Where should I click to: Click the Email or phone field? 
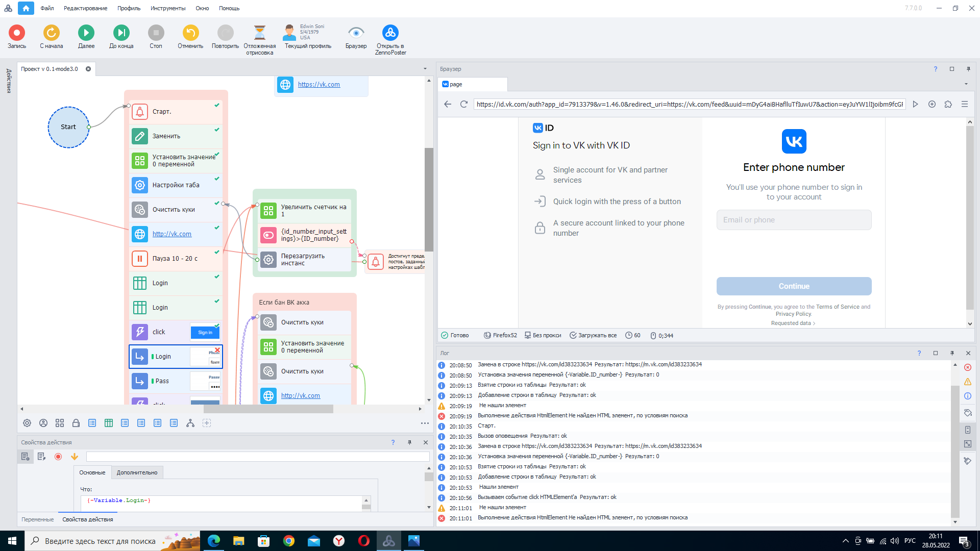[794, 220]
